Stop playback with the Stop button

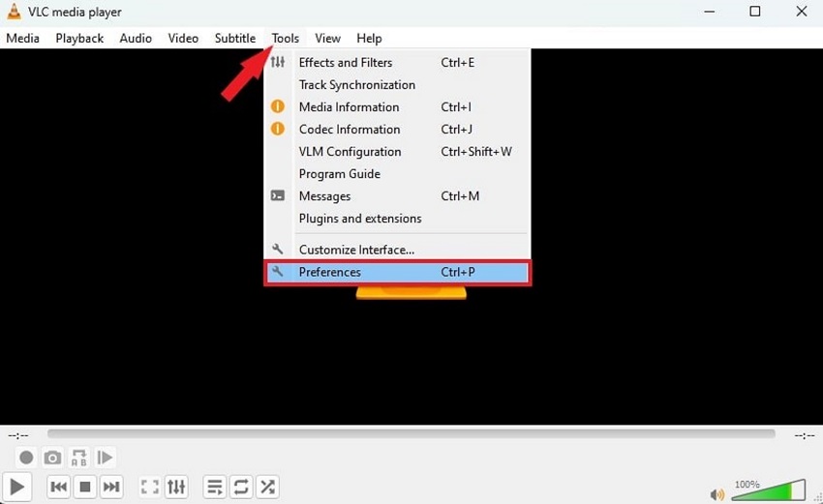[x=84, y=487]
